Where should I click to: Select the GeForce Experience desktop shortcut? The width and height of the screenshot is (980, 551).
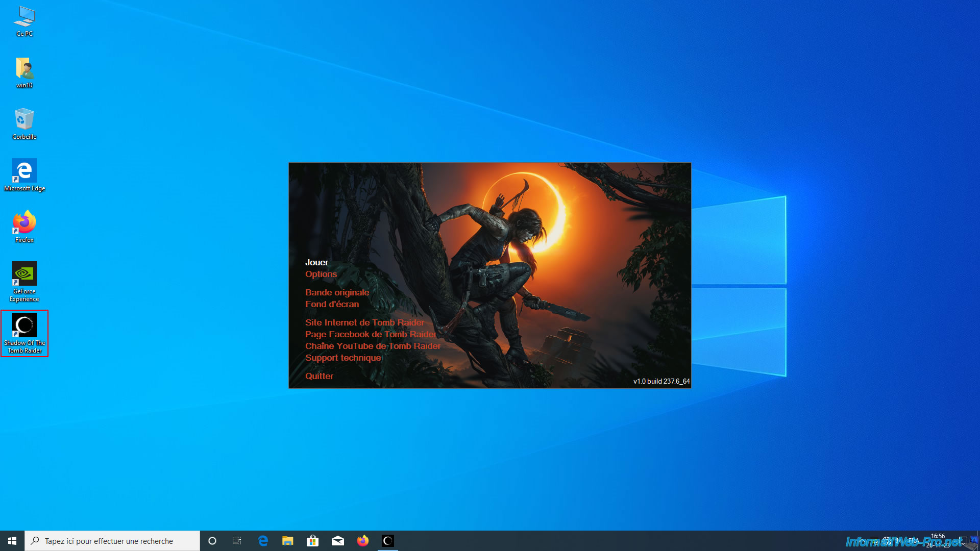24,282
